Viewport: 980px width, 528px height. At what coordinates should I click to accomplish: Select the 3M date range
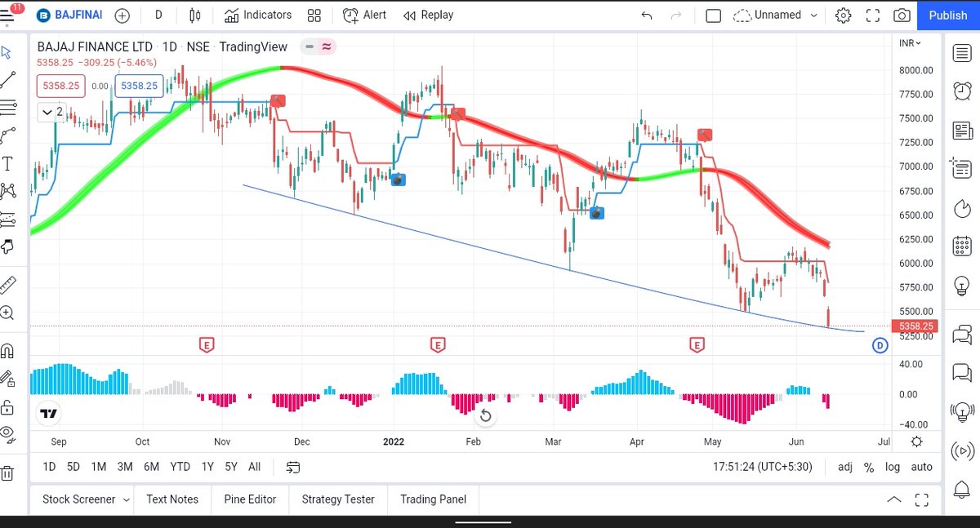[x=125, y=467]
